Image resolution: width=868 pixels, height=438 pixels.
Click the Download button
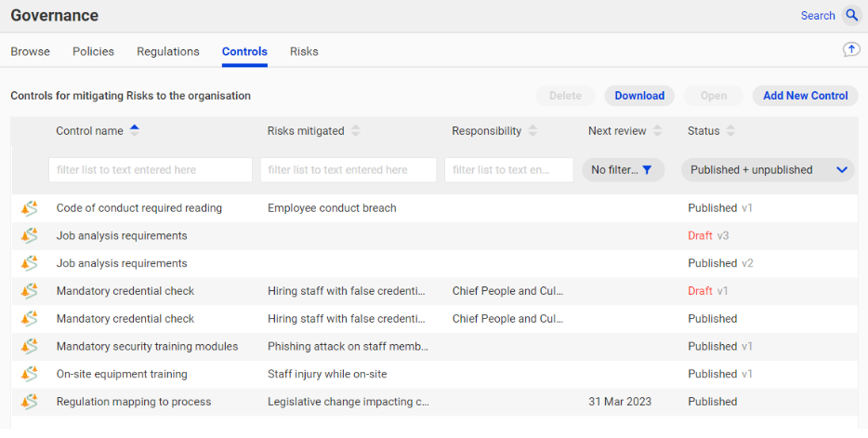(639, 96)
